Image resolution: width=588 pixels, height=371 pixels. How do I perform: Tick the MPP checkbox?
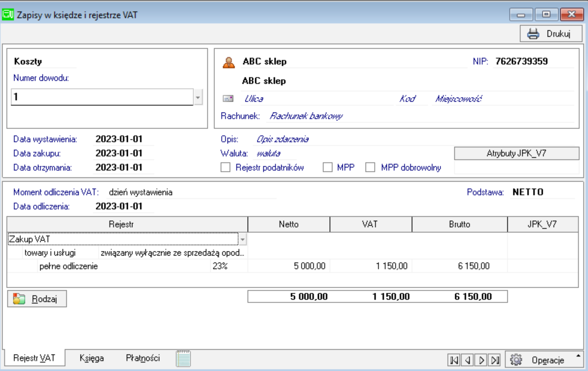[x=327, y=168]
